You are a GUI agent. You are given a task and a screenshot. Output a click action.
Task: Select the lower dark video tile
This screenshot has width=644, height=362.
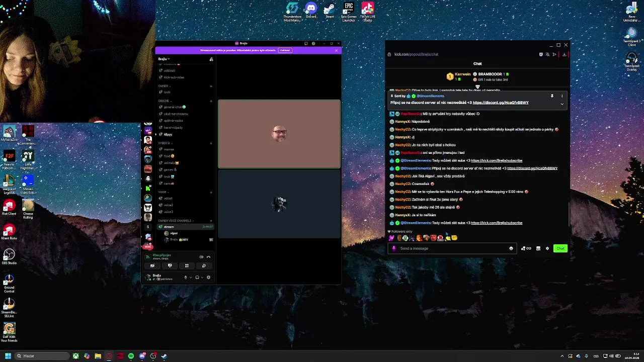point(279,204)
